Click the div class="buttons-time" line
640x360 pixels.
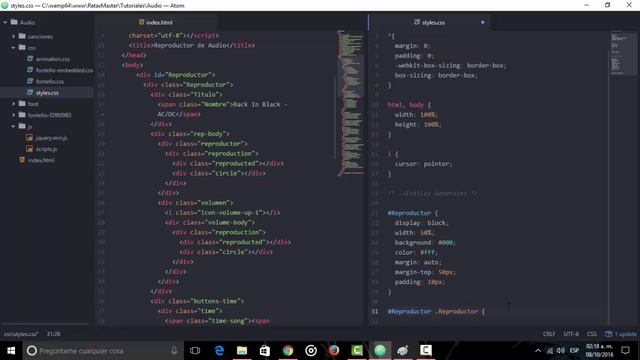coord(197,301)
